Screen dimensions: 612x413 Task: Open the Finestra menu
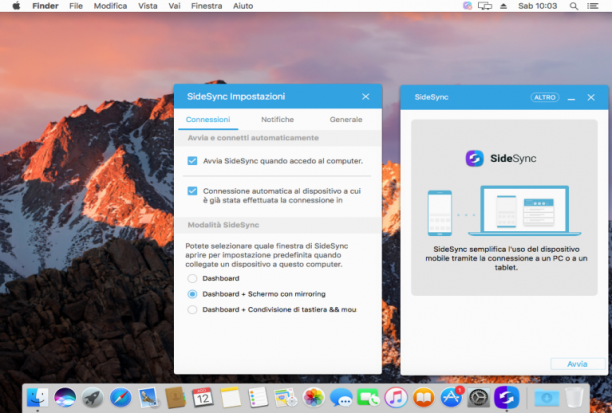(x=206, y=6)
